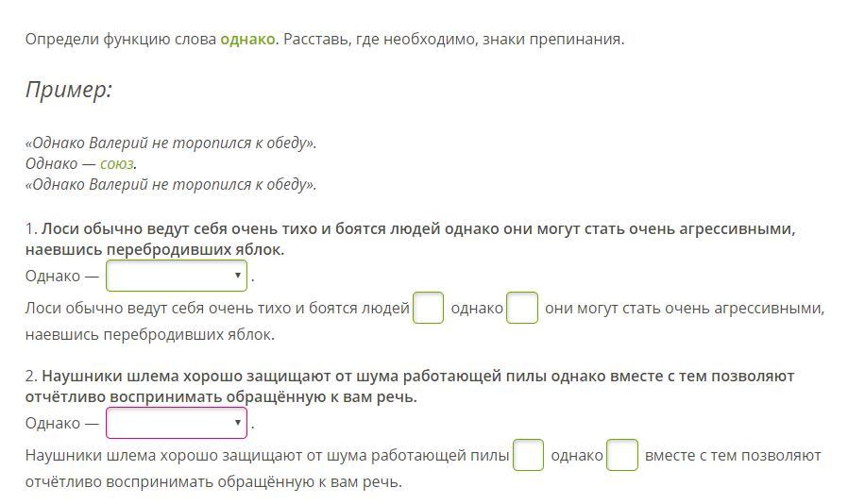The width and height of the screenshot is (865, 504).
Task: Open the dropdown for sentence 2 about headphones
Action: pos(177,423)
